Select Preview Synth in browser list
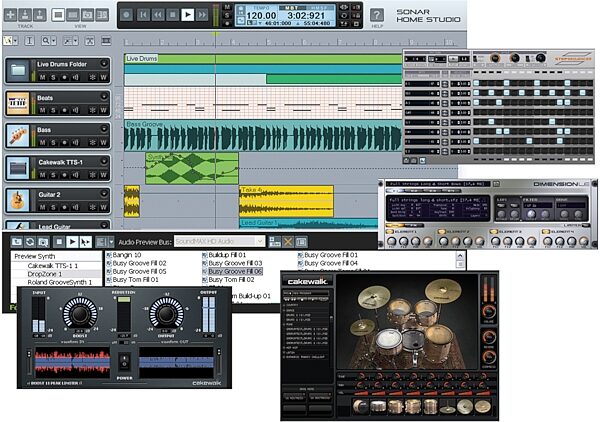 click(35, 256)
